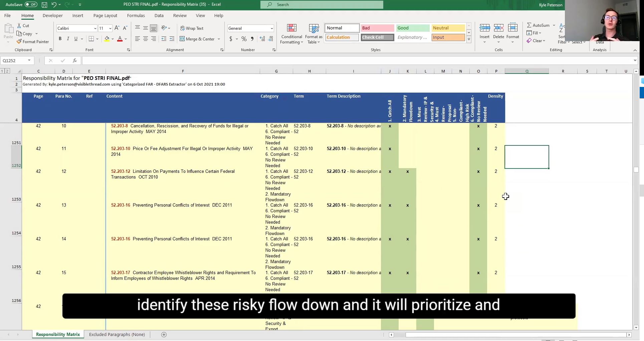Toggle the AutoSave switch
The height and width of the screenshot is (341, 644).
tap(31, 5)
